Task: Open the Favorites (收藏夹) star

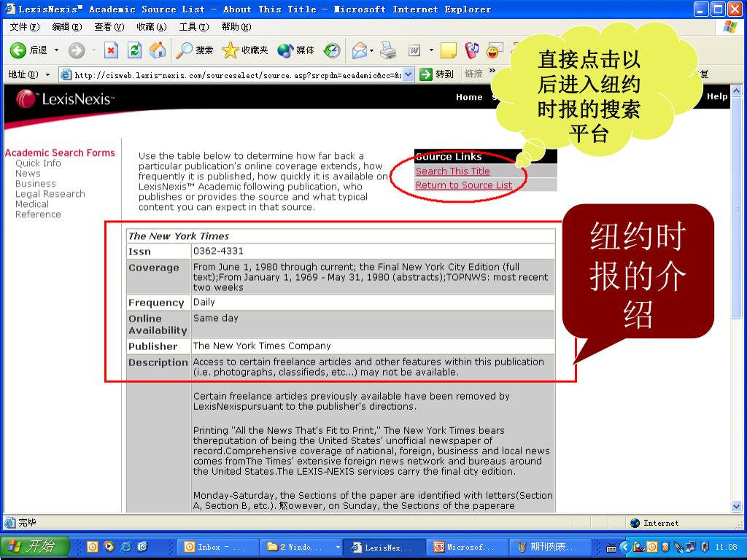Action: [245, 50]
